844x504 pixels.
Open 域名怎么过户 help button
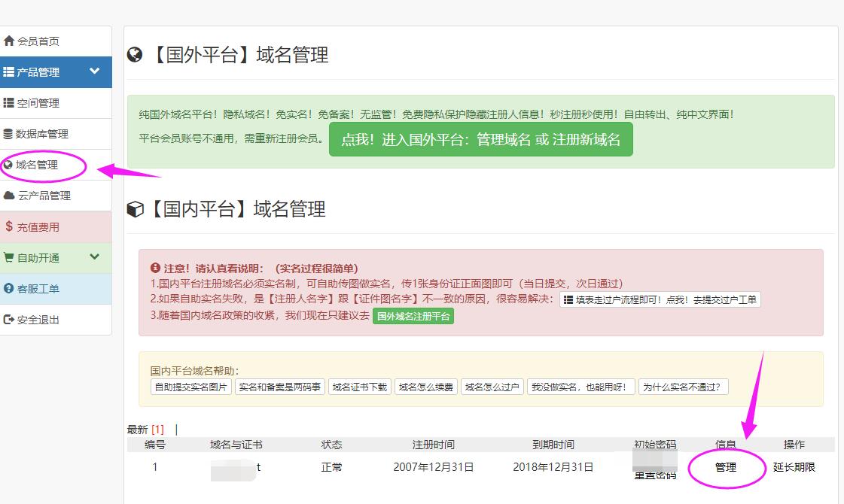(492, 387)
